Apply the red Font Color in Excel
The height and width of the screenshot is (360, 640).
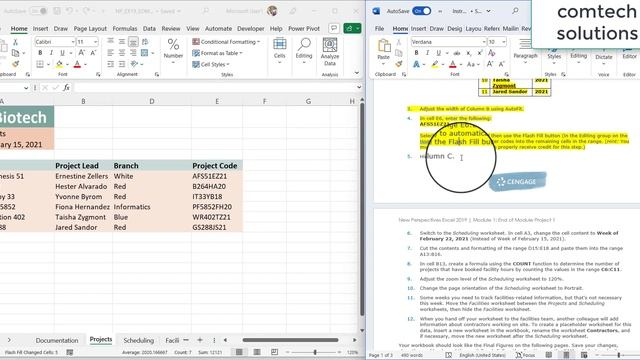78,64
